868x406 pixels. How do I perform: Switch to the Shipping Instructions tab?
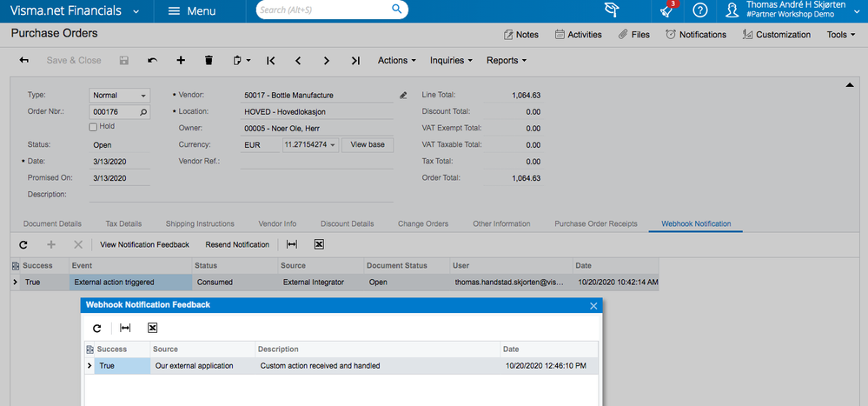point(200,223)
